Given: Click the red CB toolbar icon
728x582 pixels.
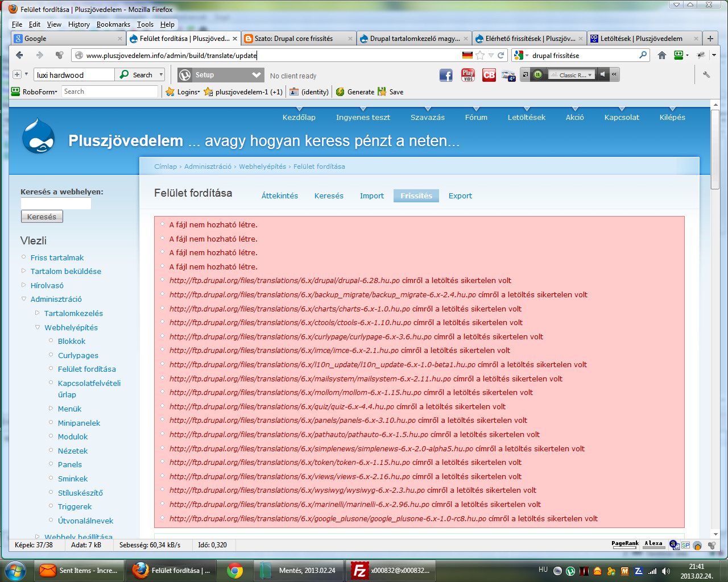Looking at the screenshot, I should (x=489, y=75).
